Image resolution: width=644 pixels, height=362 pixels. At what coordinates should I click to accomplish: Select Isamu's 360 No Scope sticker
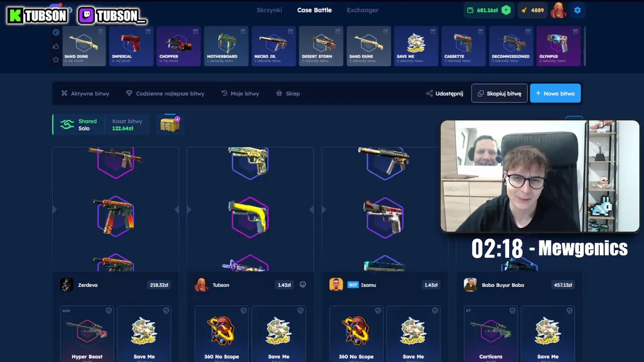pyautogui.click(x=356, y=334)
